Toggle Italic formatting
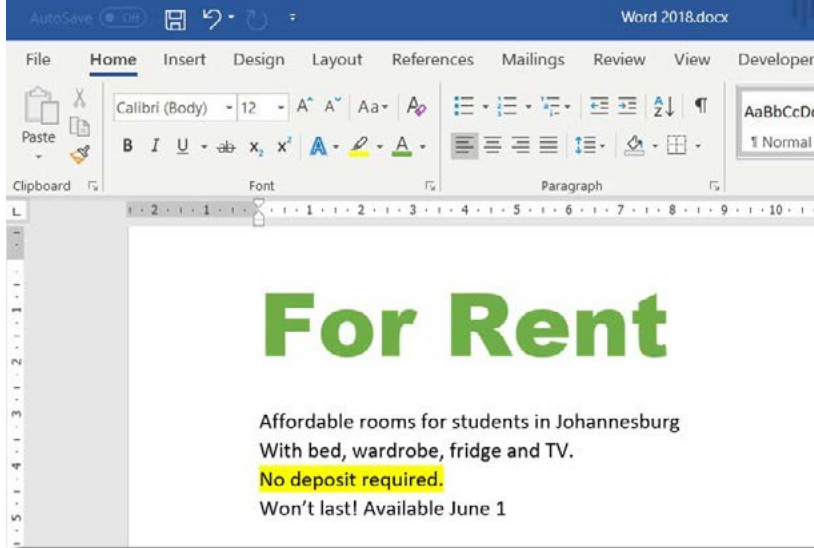814x548 pixels. 155,146
